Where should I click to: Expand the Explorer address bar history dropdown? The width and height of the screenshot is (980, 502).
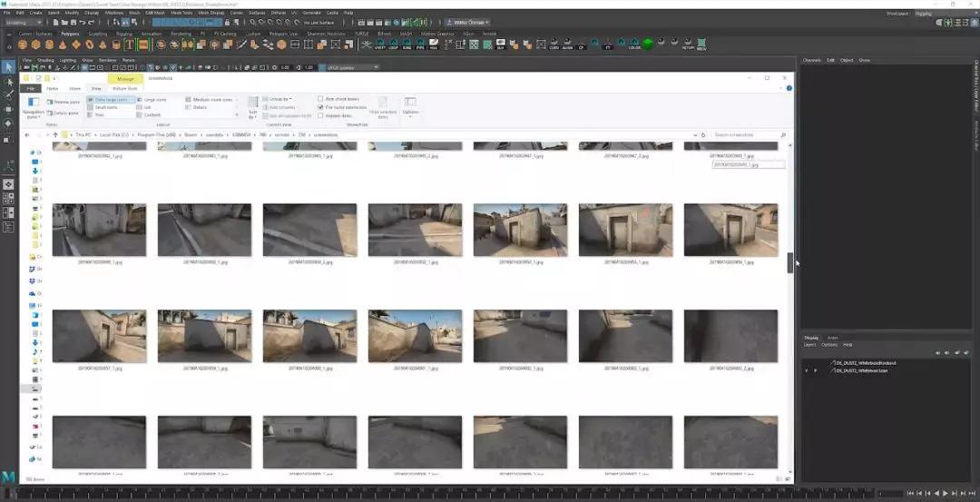point(696,135)
